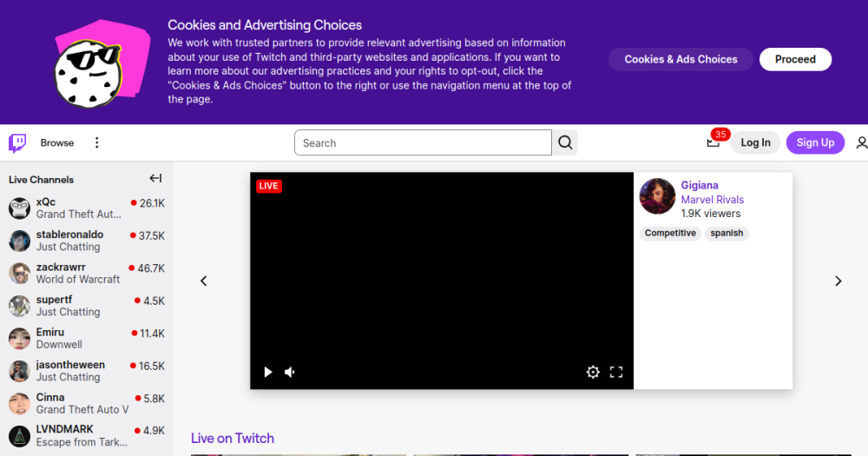Click the LIVE badge on the video
Viewport: 868px width, 456px height.
coord(268,186)
